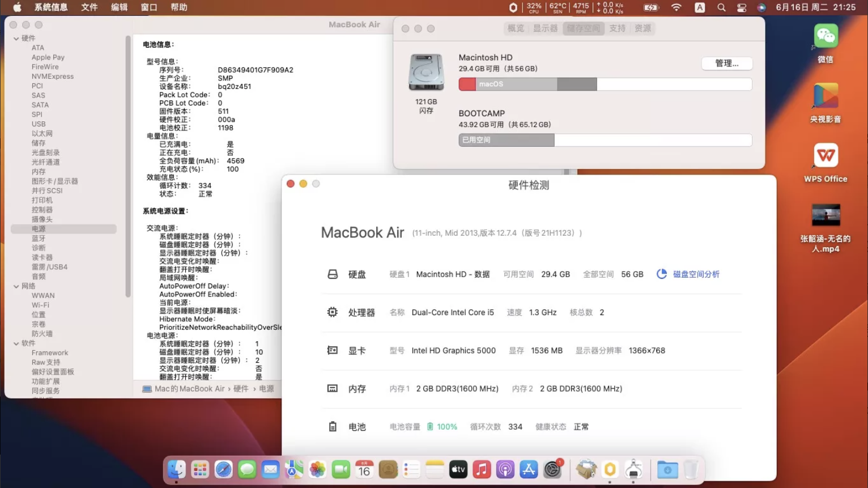868x488 pixels.
Task: Open the Messages app in Dock
Action: point(247,469)
